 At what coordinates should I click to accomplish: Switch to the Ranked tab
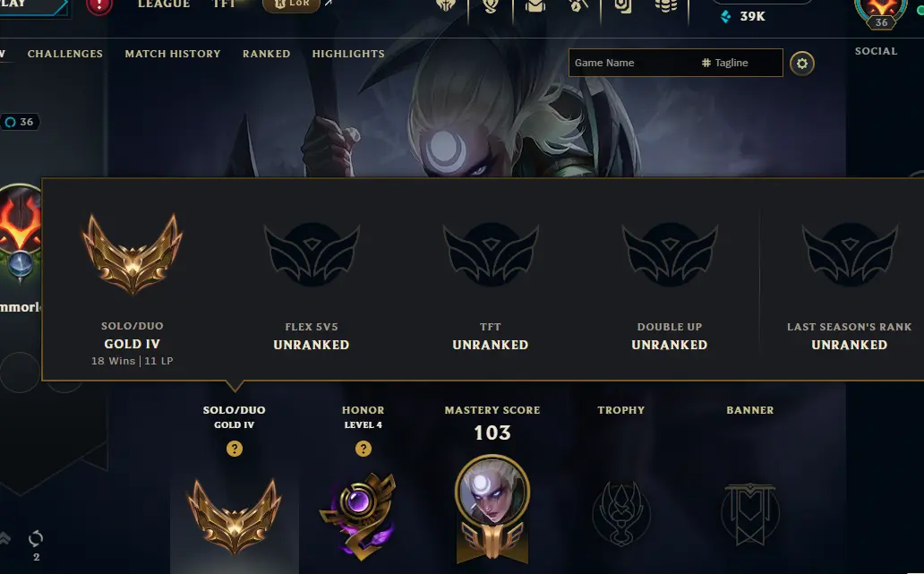(266, 54)
